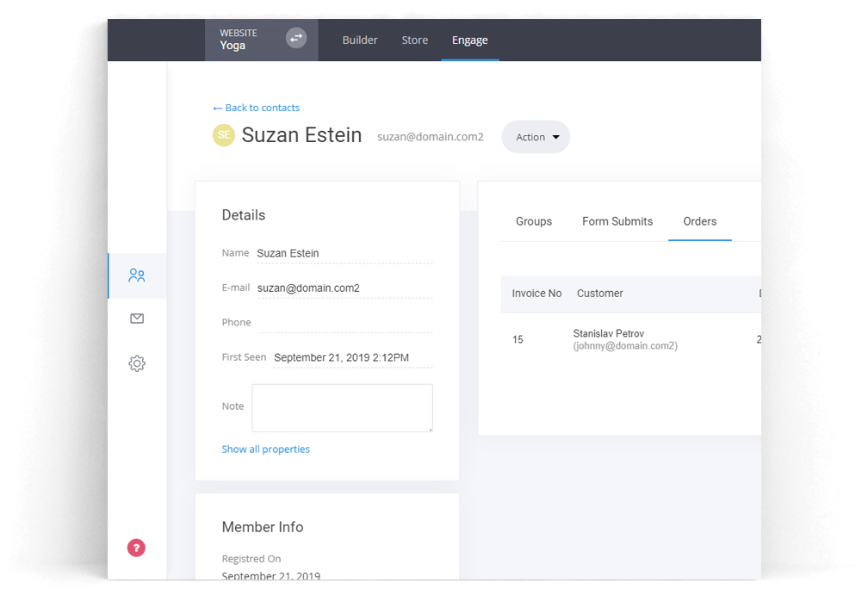The width and height of the screenshot is (868, 589).
Task: Click the Note text area
Action: 341,407
